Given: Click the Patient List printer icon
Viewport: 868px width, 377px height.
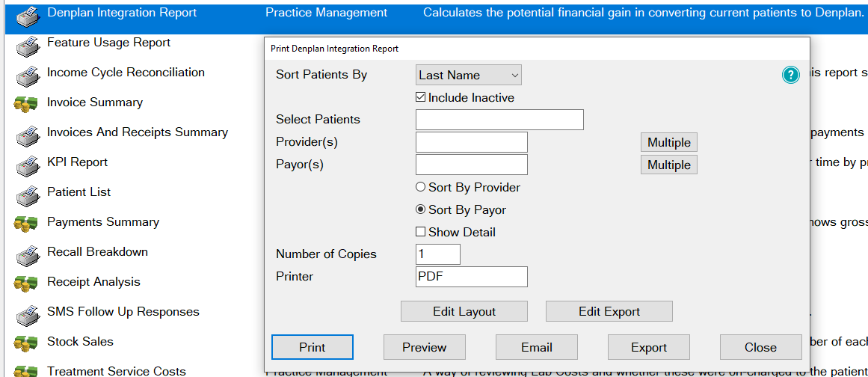Looking at the screenshot, I should (x=28, y=194).
